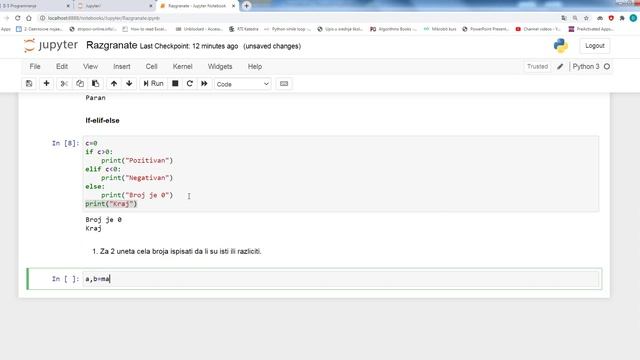
Task: Open the File menu
Action: [35, 67]
